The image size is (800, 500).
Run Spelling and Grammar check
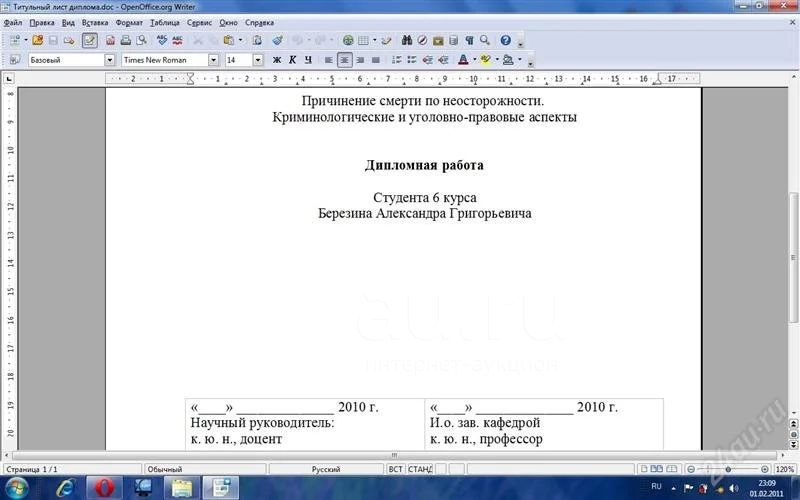pyautogui.click(x=162, y=40)
